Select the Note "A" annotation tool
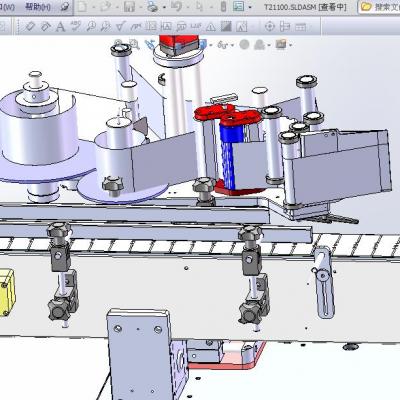The image size is (400, 400). pyautogui.click(x=60, y=26)
